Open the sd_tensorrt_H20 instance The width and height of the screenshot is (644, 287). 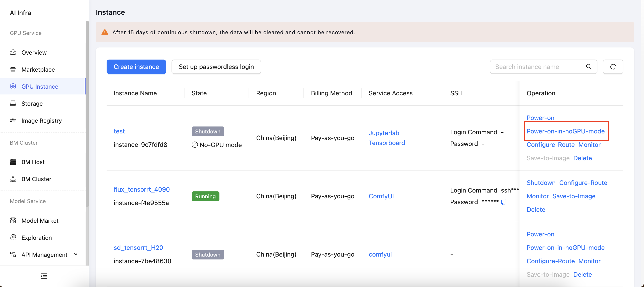click(138, 248)
